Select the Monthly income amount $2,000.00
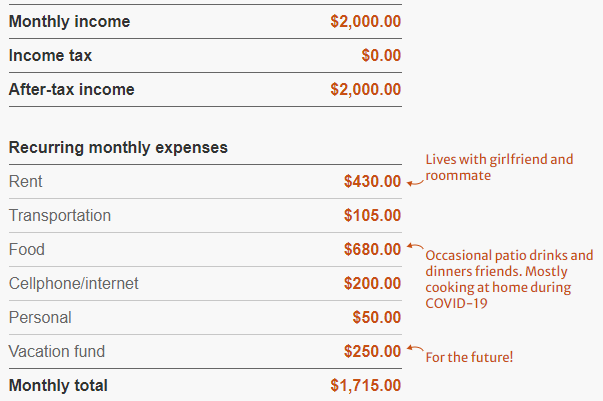Viewport: 603px width, 401px height. click(x=366, y=21)
